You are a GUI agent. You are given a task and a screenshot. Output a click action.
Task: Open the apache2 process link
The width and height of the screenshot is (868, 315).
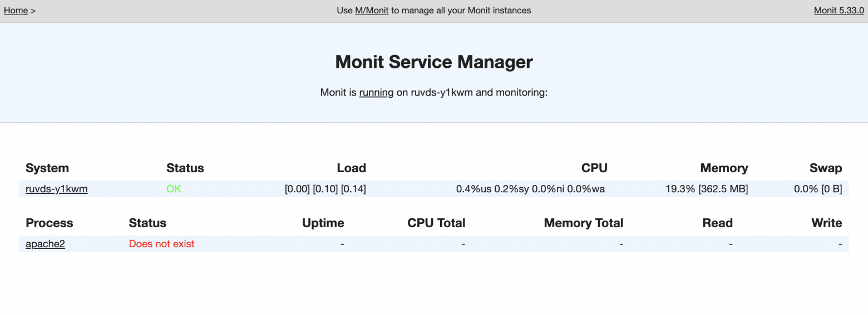pyautogui.click(x=45, y=244)
